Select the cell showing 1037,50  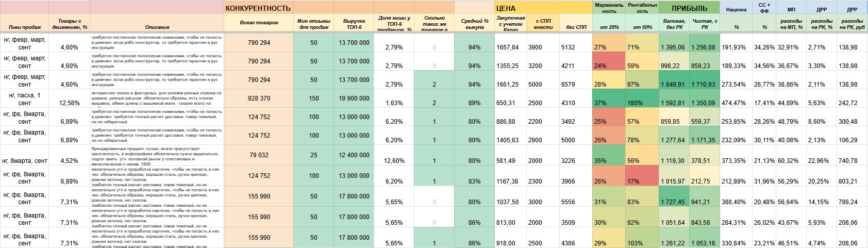[510, 196]
